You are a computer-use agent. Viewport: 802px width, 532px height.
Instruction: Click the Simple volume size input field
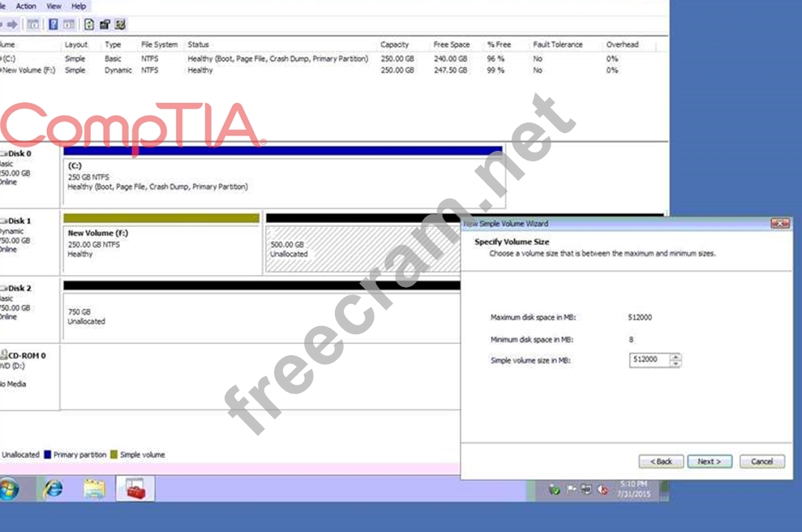coord(650,360)
